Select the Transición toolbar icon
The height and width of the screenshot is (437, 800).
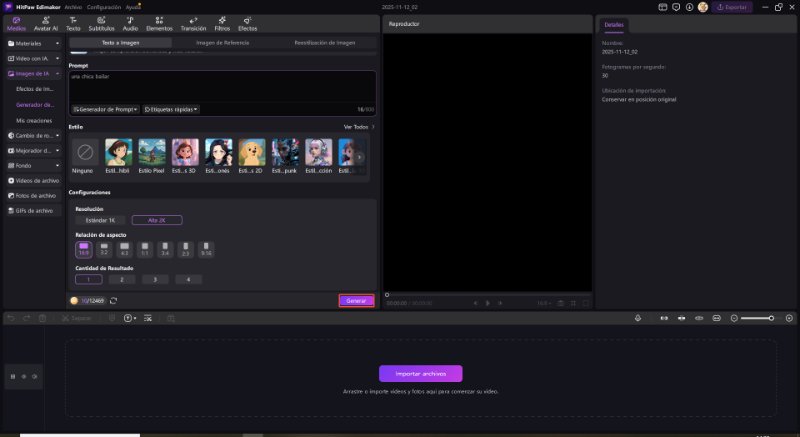click(x=193, y=24)
